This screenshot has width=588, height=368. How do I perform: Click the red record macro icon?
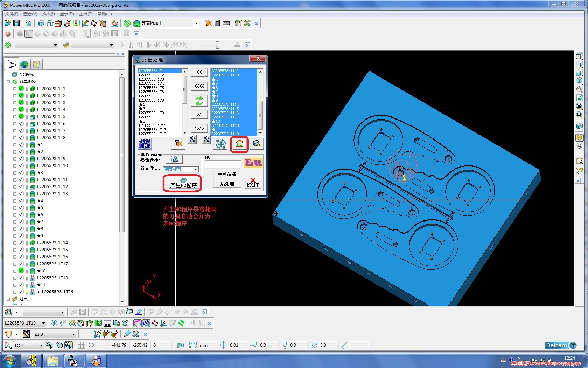(x=8, y=34)
